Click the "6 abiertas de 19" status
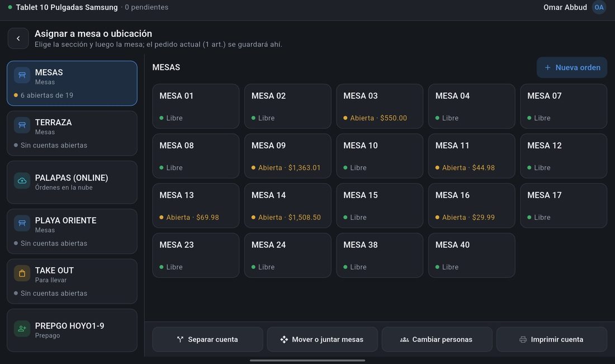The image size is (615, 364). [x=46, y=95]
